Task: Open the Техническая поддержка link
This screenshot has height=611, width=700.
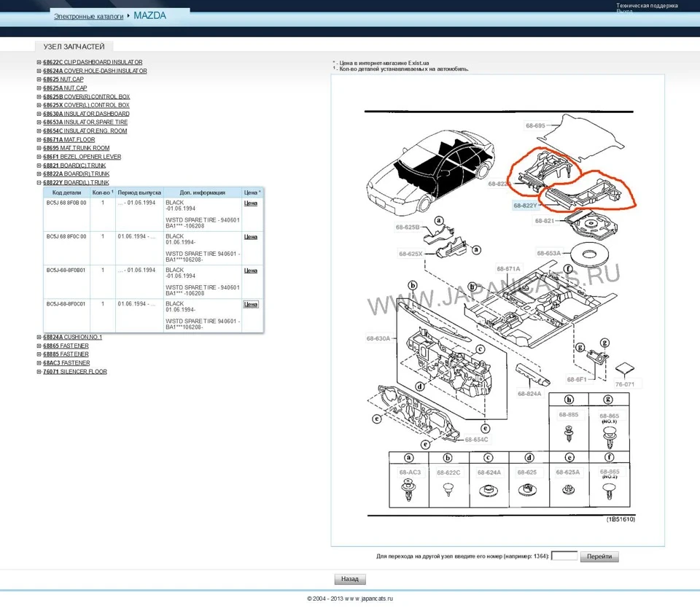Action: 647,6
